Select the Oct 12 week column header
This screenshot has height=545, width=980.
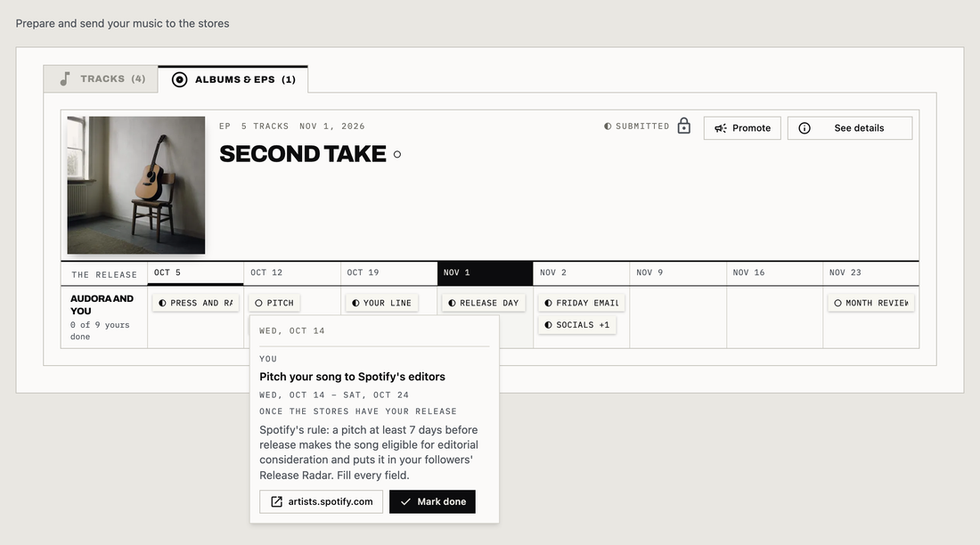click(292, 272)
